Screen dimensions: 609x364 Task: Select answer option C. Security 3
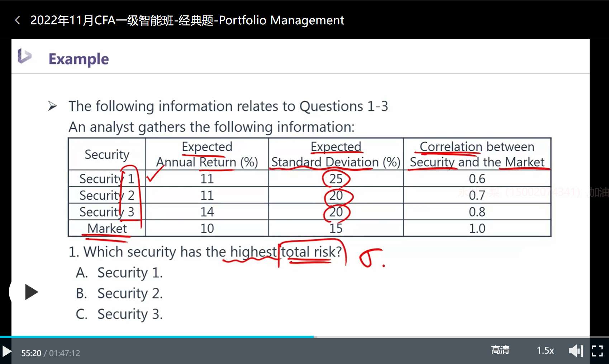tap(119, 314)
